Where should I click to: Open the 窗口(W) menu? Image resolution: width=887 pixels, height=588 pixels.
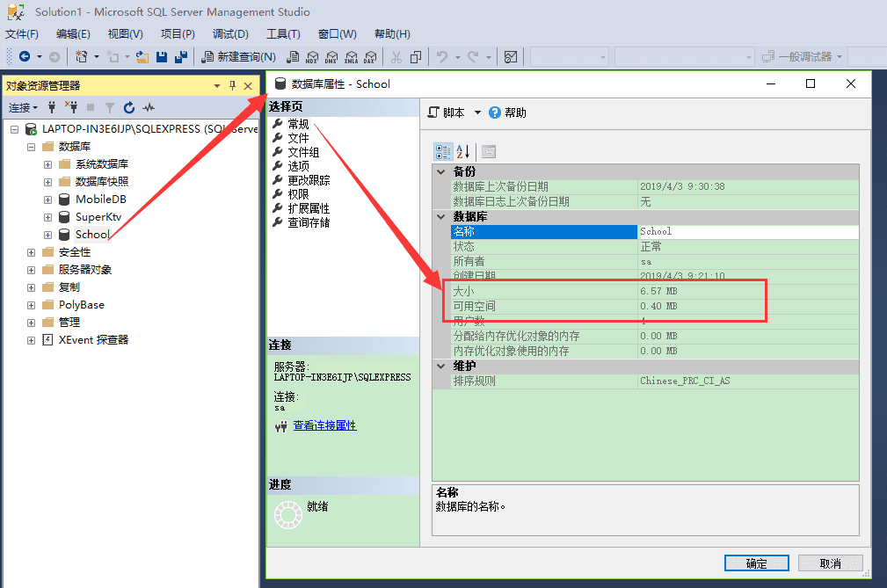pyautogui.click(x=338, y=34)
